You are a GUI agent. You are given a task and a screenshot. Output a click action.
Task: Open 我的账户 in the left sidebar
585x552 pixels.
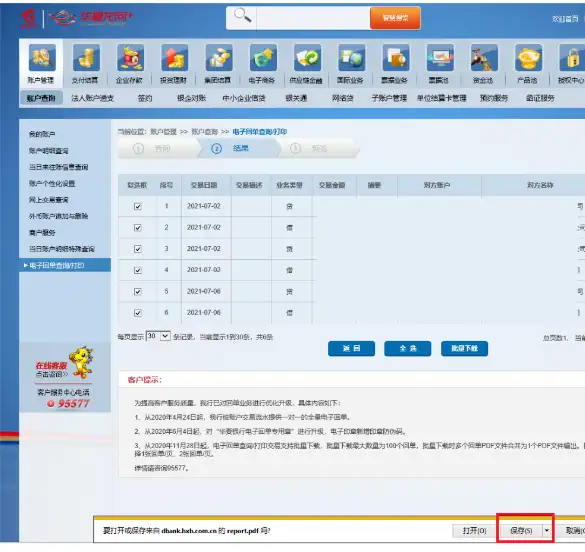tap(42, 134)
